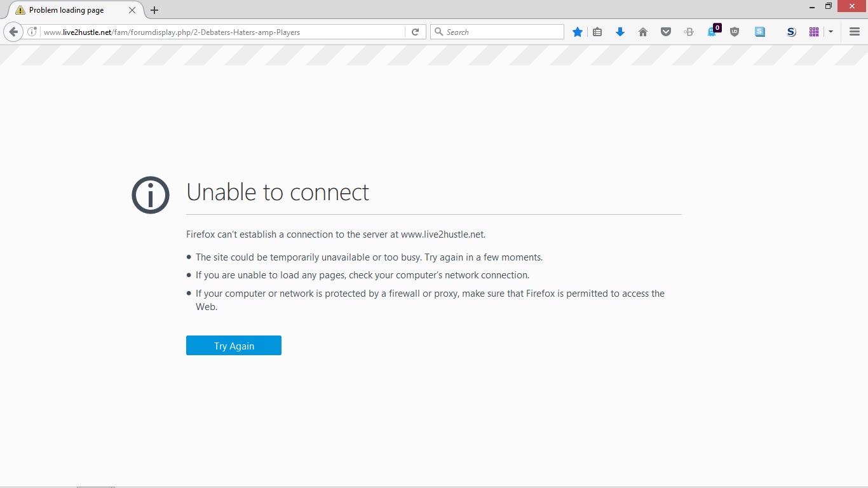Click the round S extension icon

click(791, 32)
